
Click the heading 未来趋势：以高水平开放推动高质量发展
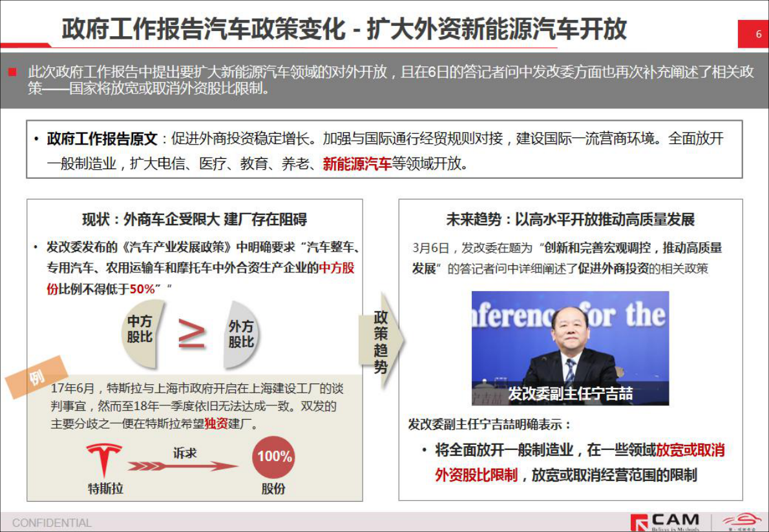pos(570,220)
